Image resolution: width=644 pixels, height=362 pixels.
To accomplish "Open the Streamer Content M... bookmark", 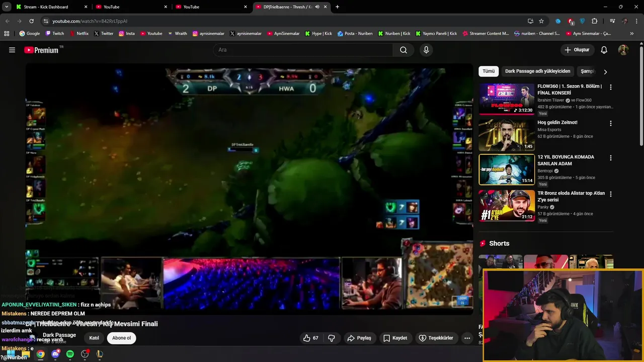I will click(485, 33).
